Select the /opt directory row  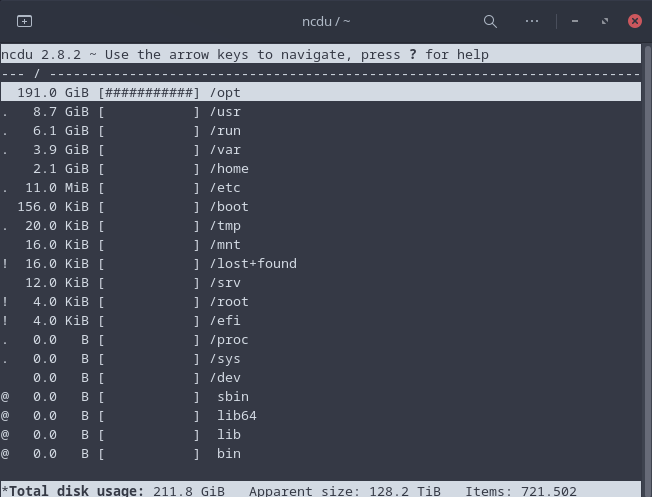225,93
